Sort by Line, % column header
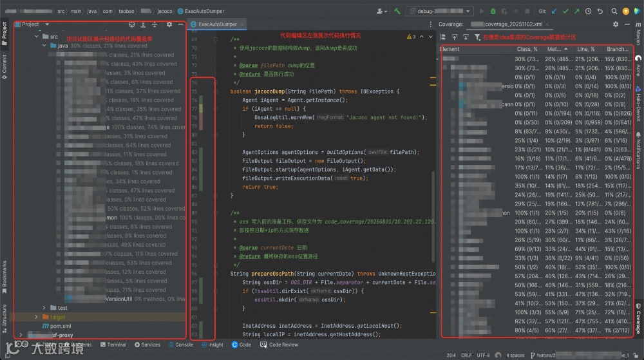Viewport: 644px width, 360px height. (x=586, y=49)
